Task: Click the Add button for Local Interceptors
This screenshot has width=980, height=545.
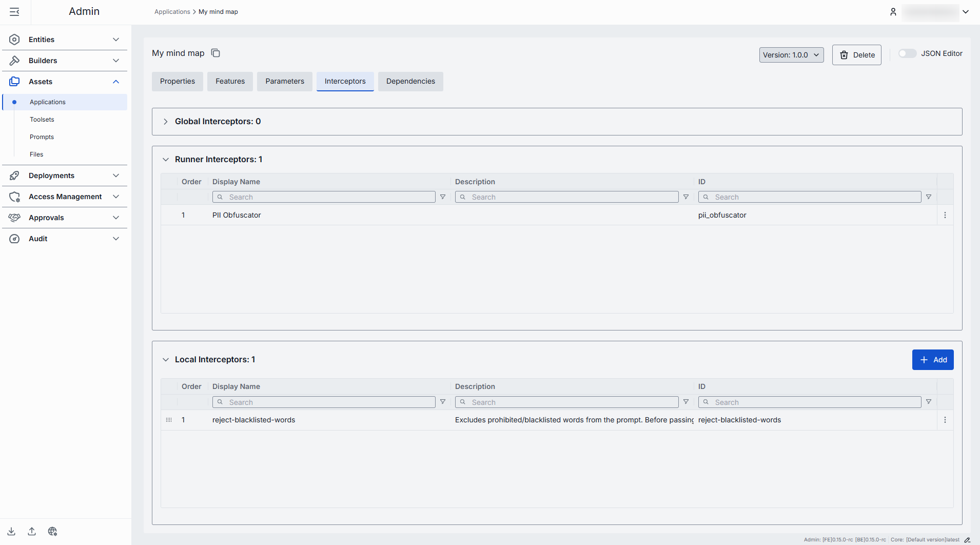Action: coord(932,360)
